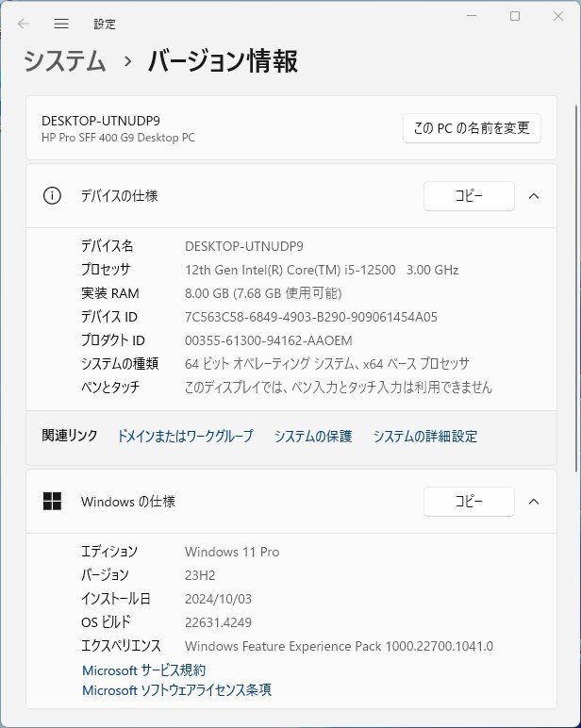Click the 設定 window title
The height and width of the screenshot is (728, 581).
105,24
